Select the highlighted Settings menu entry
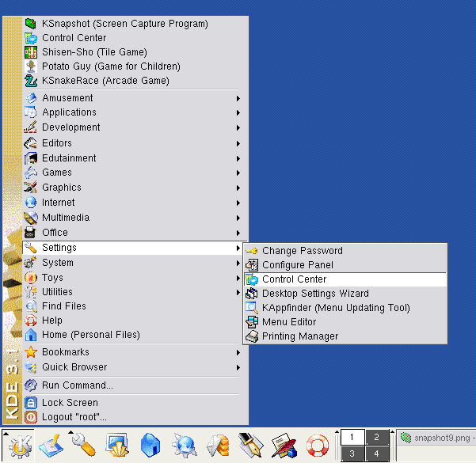Viewport: 476px width, 463px height. click(132, 248)
